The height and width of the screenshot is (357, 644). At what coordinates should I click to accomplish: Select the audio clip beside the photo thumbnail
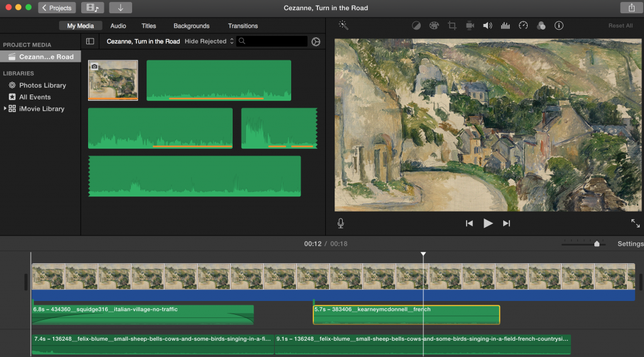click(x=219, y=80)
